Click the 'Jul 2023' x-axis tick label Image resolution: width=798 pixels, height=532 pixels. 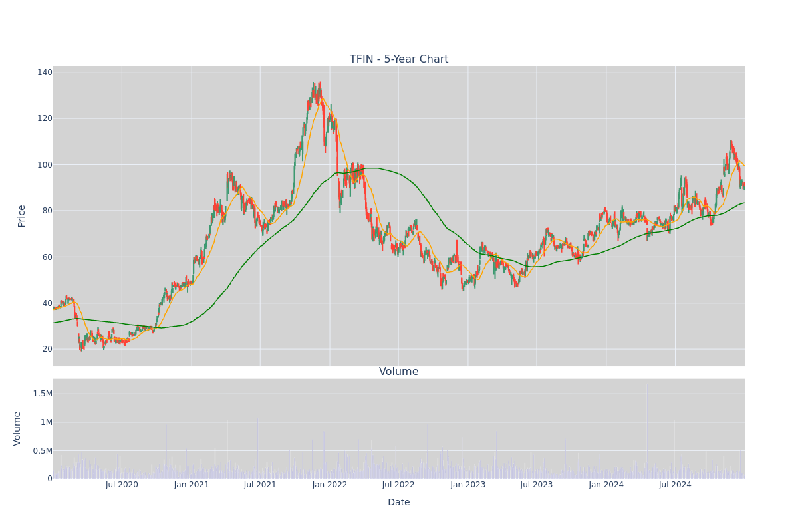tap(537, 485)
